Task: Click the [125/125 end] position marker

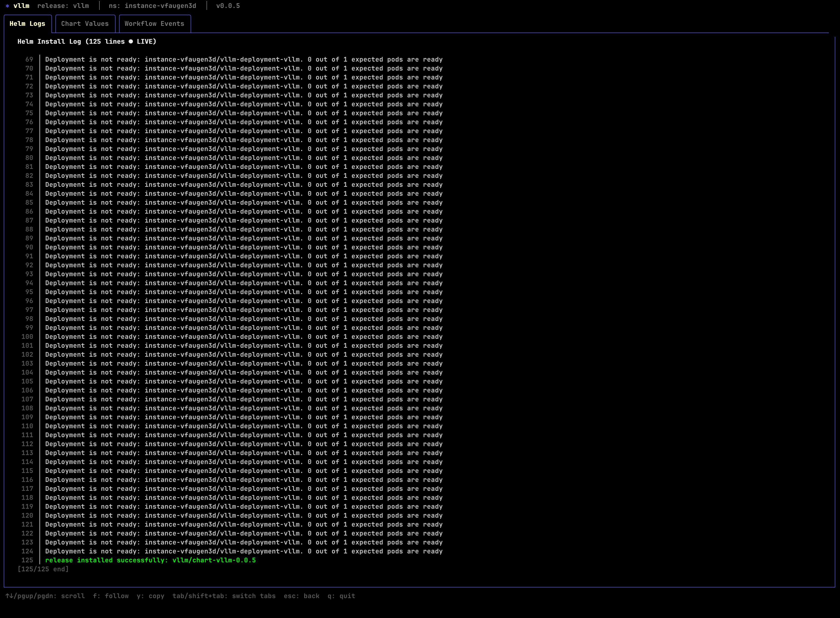Action: click(43, 569)
